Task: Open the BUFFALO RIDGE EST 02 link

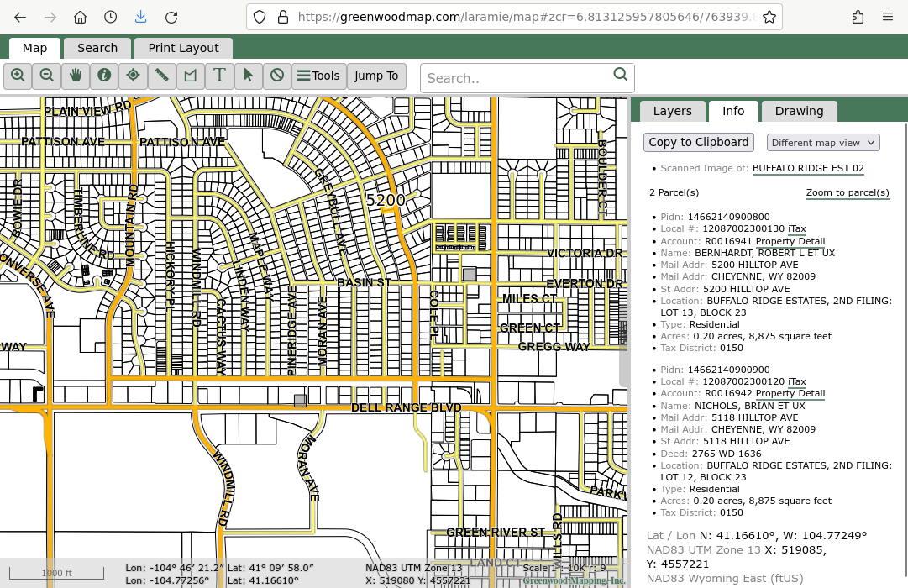Action: tap(808, 169)
